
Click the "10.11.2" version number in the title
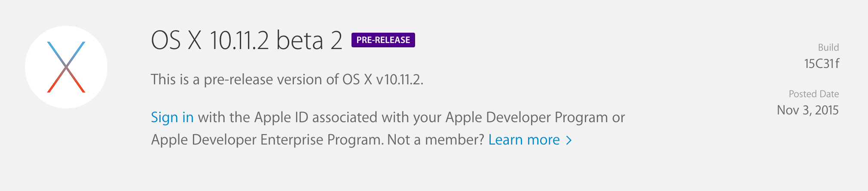tap(239, 41)
